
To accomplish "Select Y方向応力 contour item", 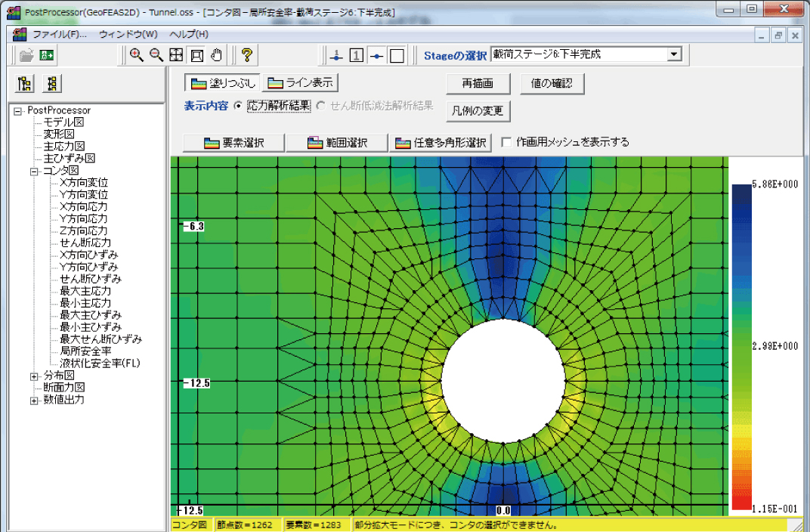I will pyautogui.click(x=84, y=218).
